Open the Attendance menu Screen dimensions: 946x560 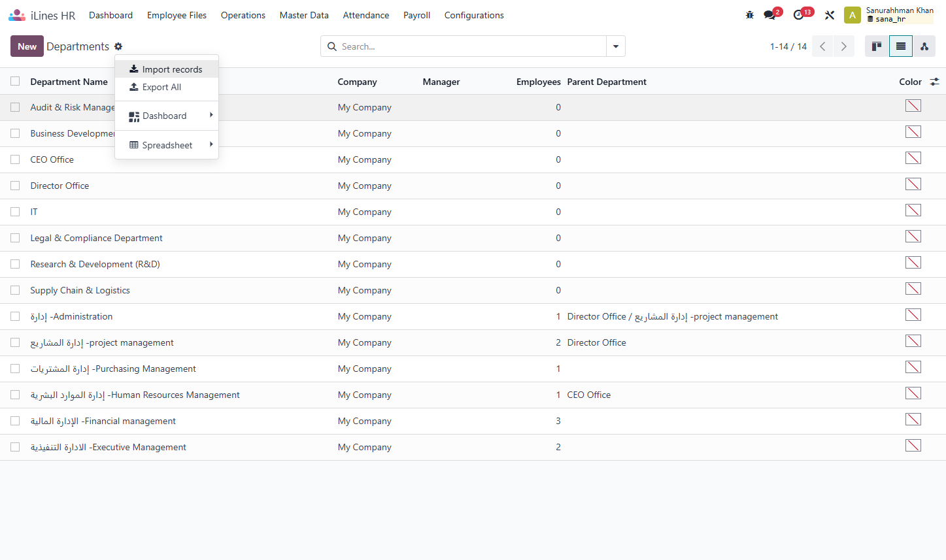(x=366, y=15)
